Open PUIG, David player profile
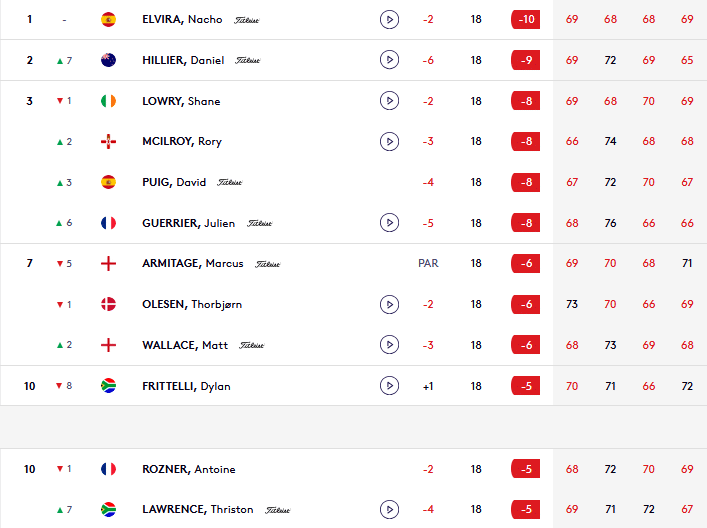Image resolution: width=707 pixels, height=528 pixels. pos(173,182)
